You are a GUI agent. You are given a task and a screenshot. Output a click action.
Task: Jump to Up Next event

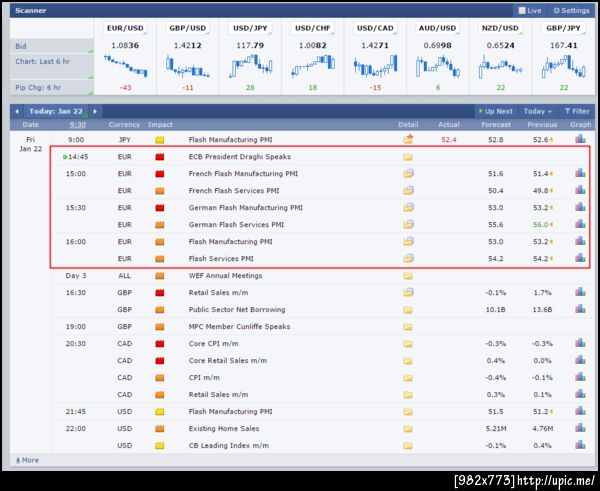point(495,111)
